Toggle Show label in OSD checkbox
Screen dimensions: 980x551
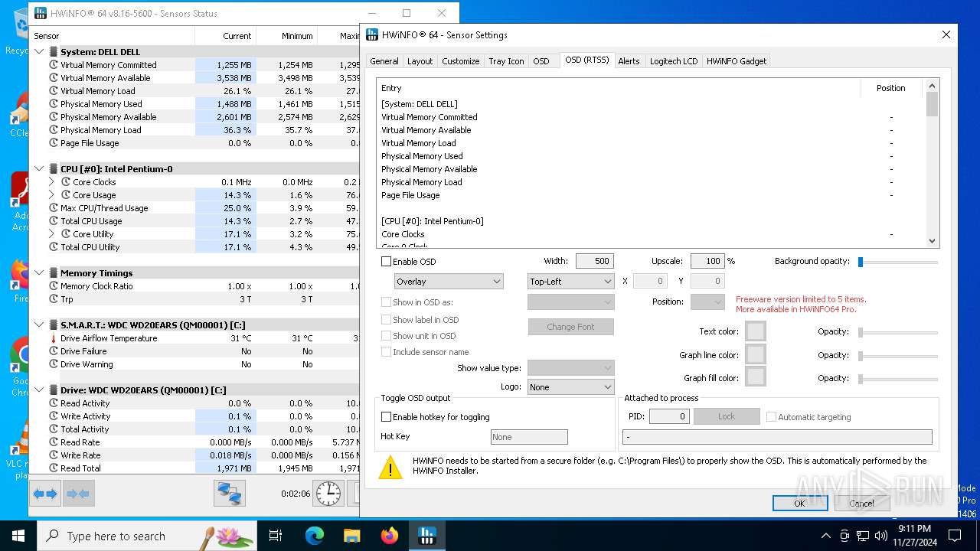(387, 320)
